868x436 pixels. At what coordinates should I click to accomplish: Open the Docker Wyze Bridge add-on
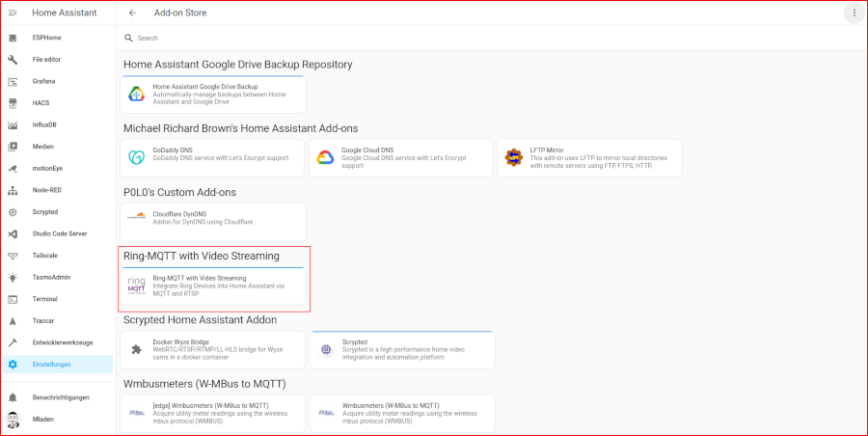click(212, 349)
